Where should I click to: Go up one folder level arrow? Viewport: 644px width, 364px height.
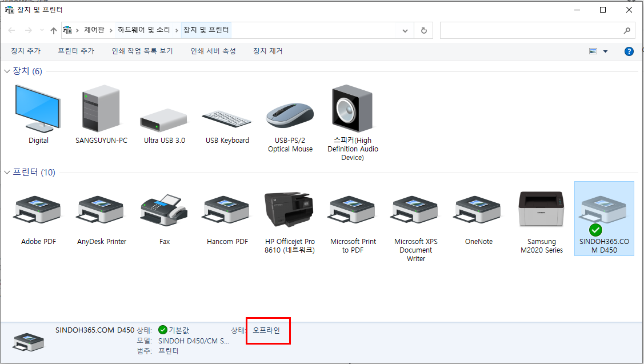pos(53,30)
